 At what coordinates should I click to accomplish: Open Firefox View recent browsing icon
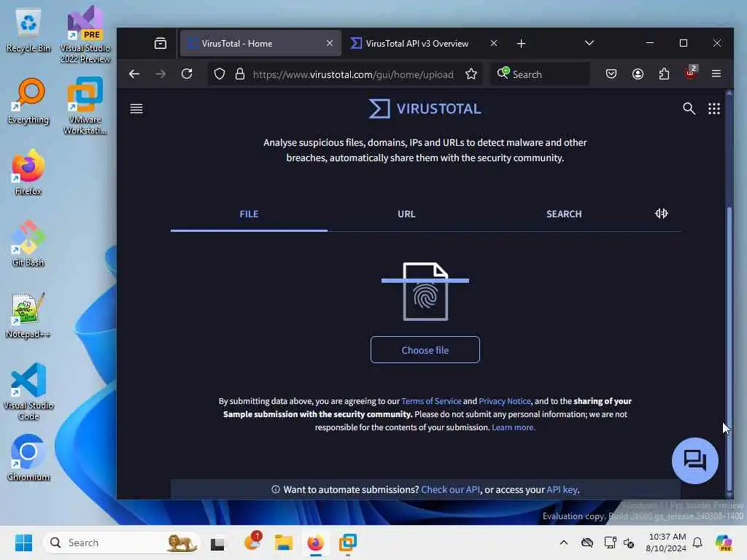pyautogui.click(x=160, y=43)
